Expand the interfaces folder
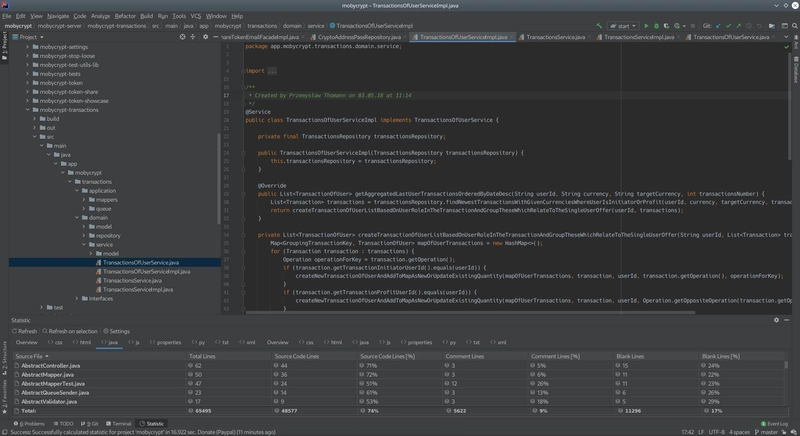 [x=77, y=298]
